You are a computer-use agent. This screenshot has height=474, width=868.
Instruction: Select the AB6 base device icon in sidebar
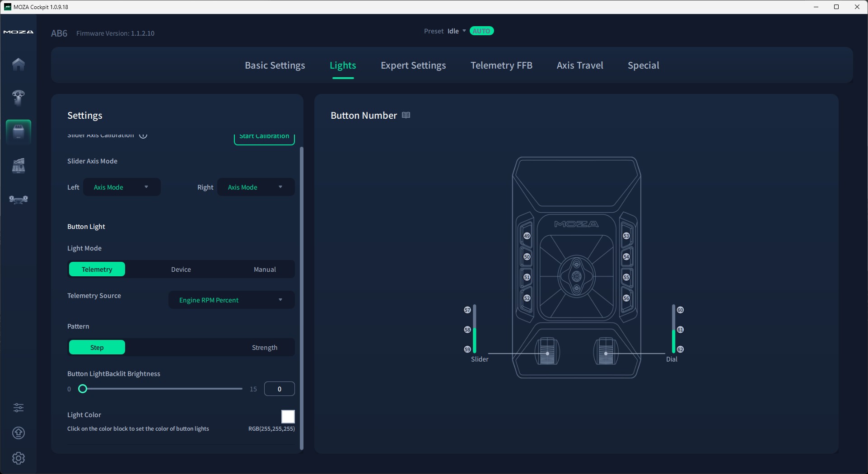(19, 132)
